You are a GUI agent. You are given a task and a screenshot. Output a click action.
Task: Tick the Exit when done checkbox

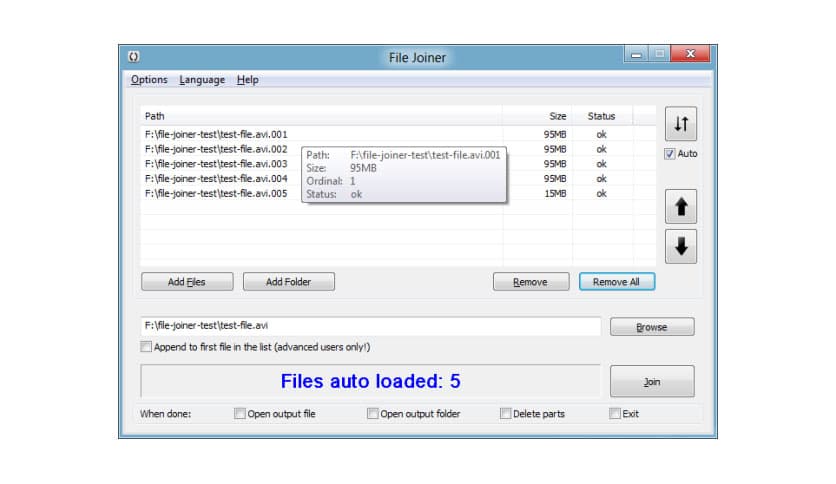615,414
